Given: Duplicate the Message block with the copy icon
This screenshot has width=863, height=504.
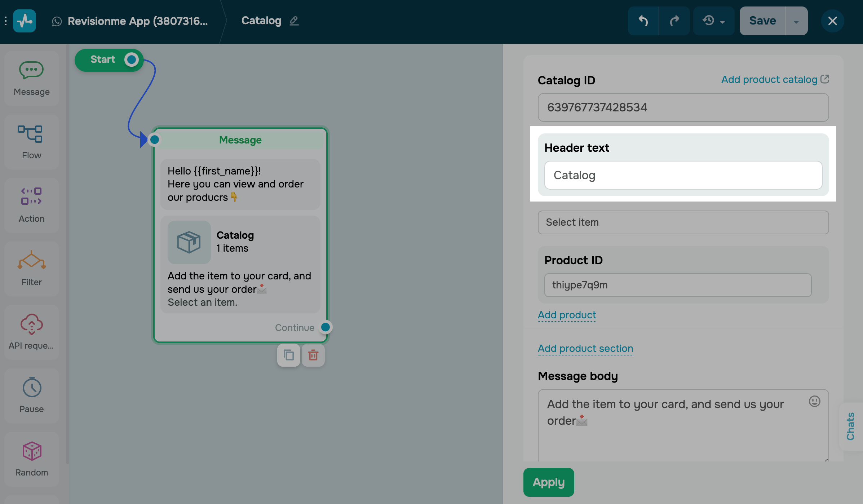Looking at the screenshot, I should (288, 355).
